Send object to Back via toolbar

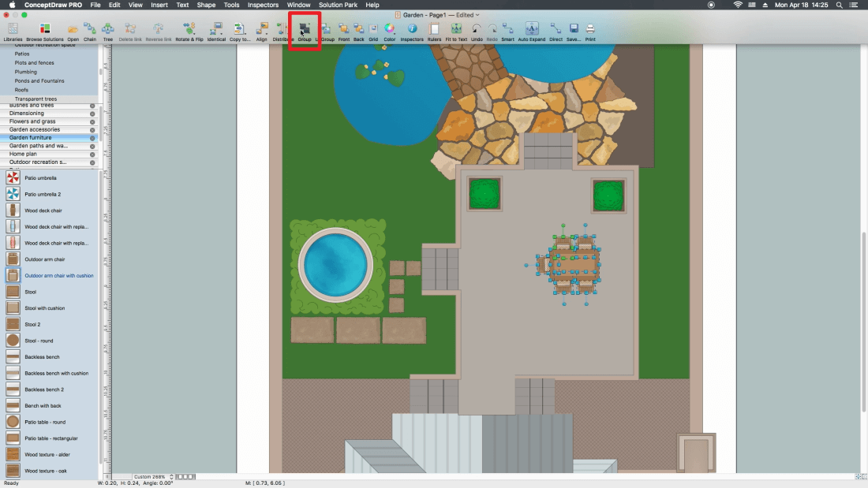point(359,32)
